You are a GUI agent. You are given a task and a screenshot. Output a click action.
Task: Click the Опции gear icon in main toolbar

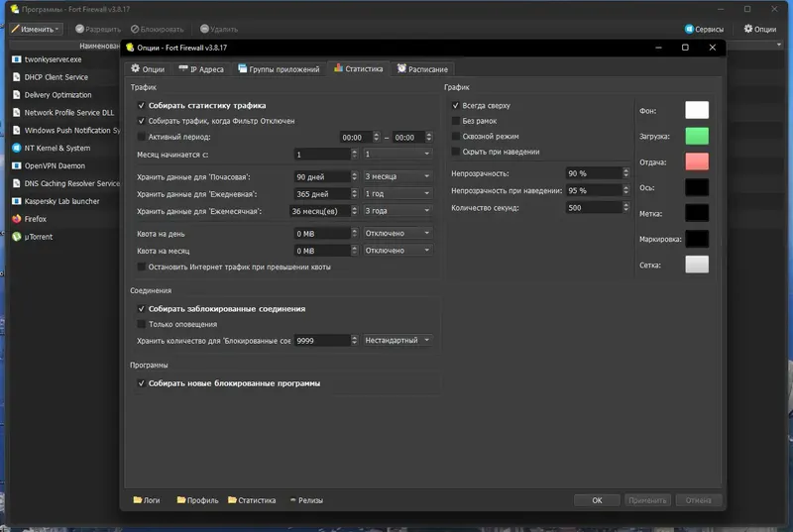click(x=748, y=29)
